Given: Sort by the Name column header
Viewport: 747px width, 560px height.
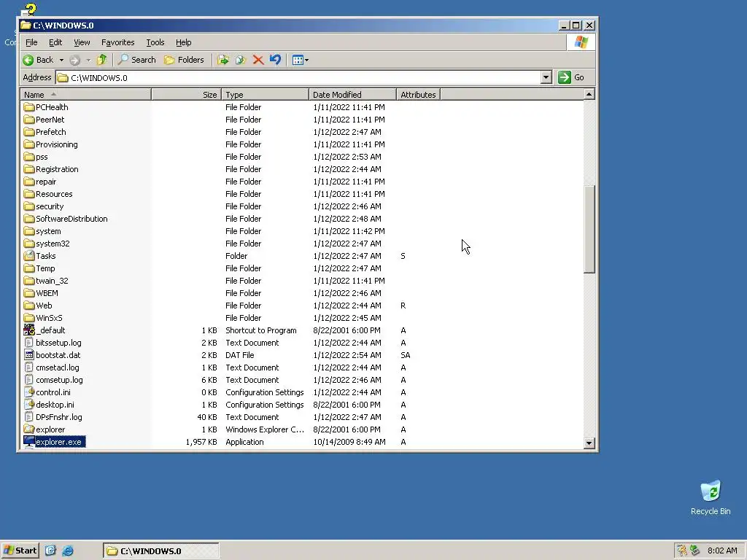Looking at the screenshot, I should (x=86, y=95).
